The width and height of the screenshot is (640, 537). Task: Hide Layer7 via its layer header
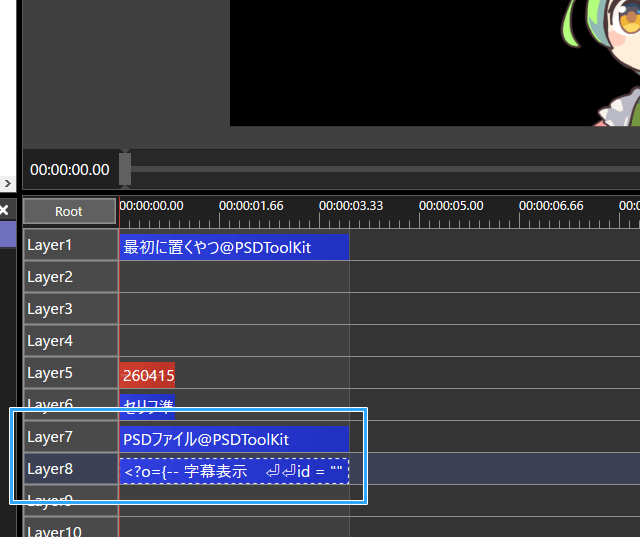[x=70, y=437]
